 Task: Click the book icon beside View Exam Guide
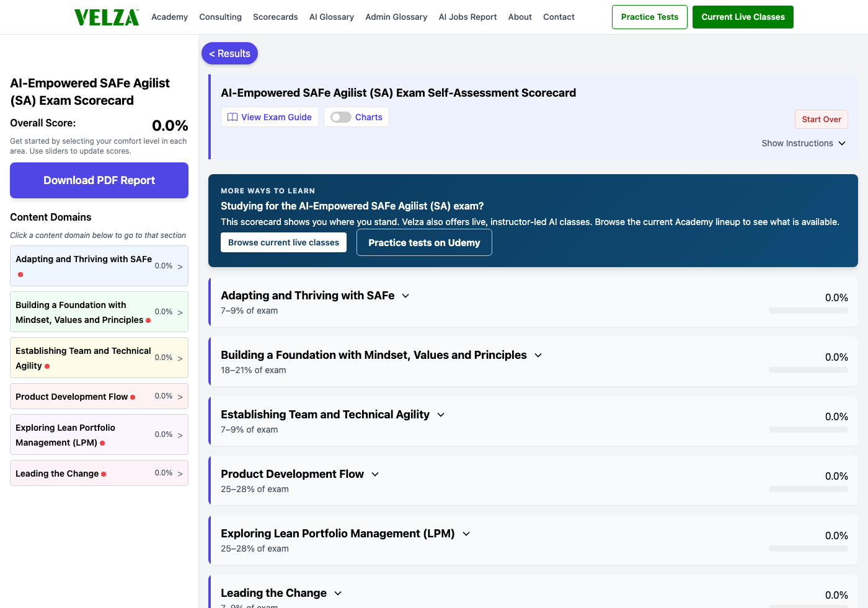[232, 117]
